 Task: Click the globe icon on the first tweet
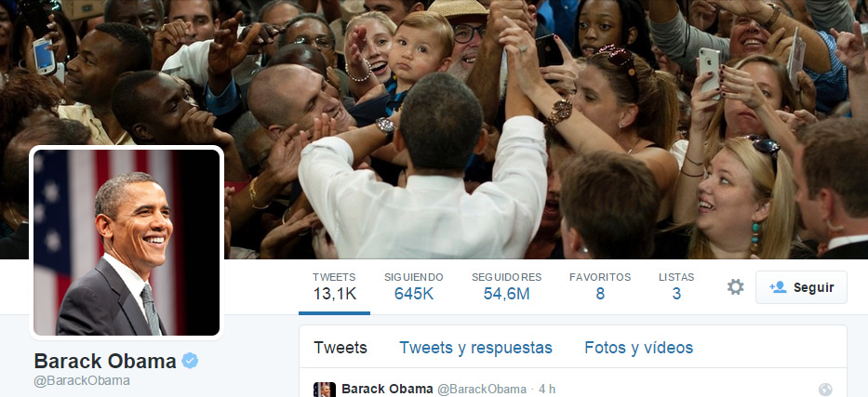pyautogui.click(x=825, y=390)
